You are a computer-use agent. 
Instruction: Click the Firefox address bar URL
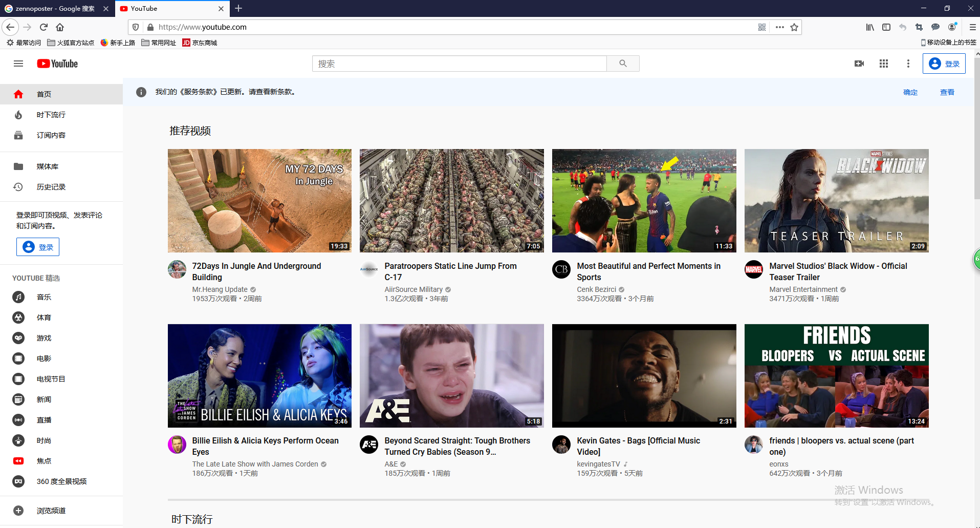point(202,27)
